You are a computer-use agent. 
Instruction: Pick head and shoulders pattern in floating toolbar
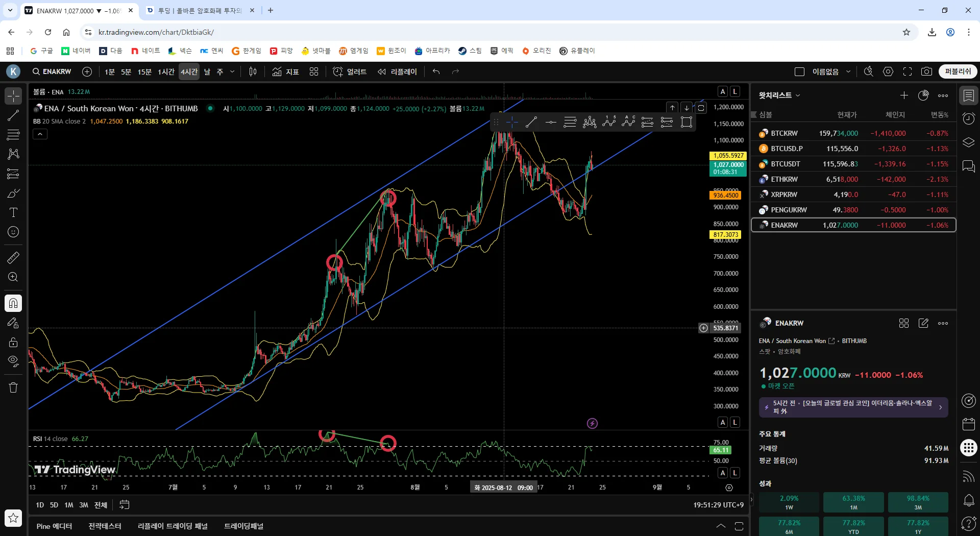590,122
